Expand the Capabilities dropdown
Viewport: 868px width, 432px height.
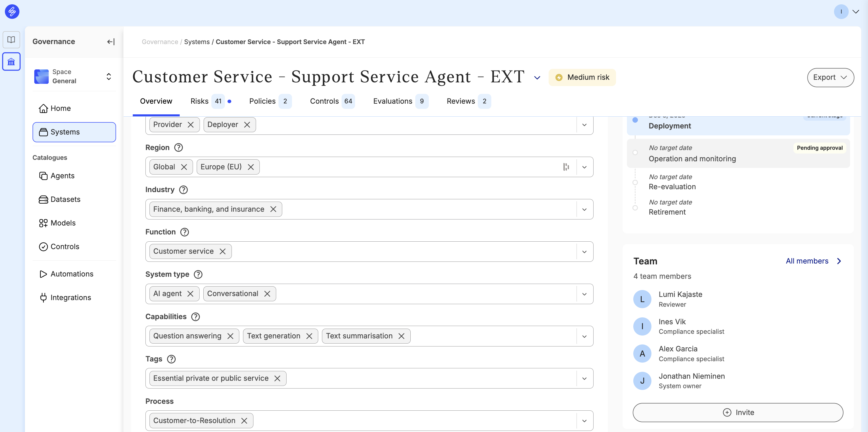pyautogui.click(x=585, y=337)
